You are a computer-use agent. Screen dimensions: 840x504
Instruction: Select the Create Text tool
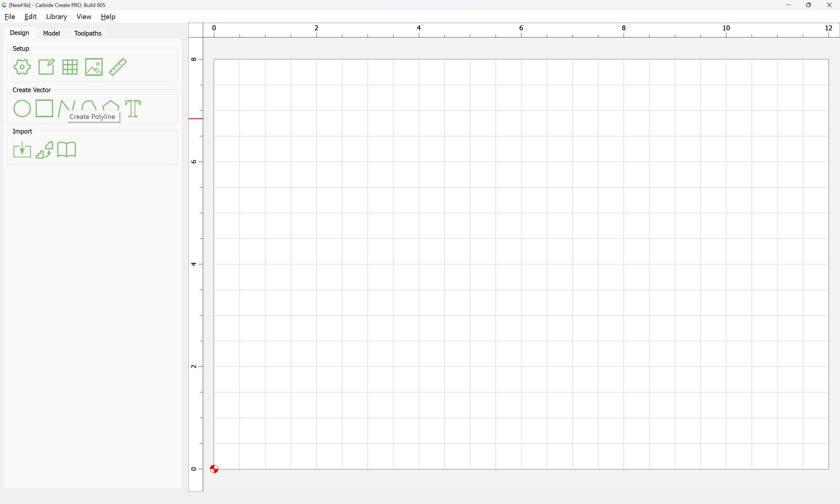tap(133, 108)
